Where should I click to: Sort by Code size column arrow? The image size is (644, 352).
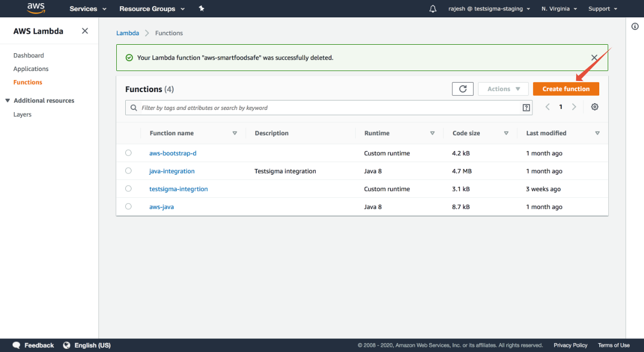(x=506, y=133)
